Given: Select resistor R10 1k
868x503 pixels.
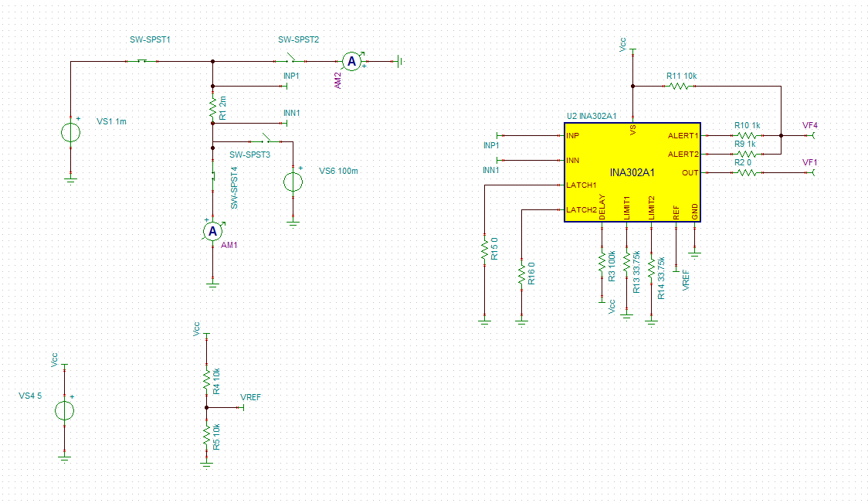Looking at the screenshot, I should tap(748, 135).
